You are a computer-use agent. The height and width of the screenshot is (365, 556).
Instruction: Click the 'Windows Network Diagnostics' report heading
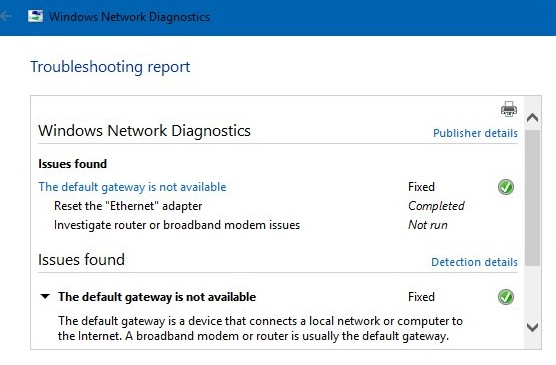(144, 131)
